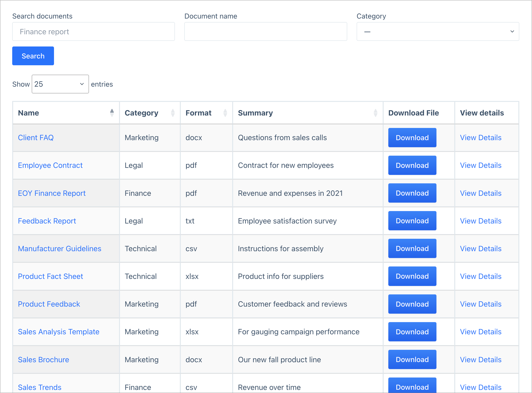Viewport: 532px width, 393px height.
Task: View Details for Sales Trends
Action: click(x=480, y=387)
